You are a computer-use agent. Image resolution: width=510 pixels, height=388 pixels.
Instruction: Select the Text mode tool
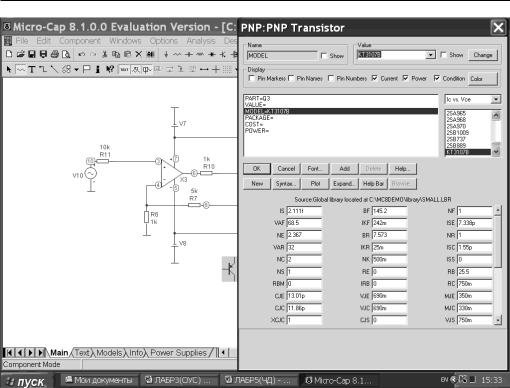32,69
